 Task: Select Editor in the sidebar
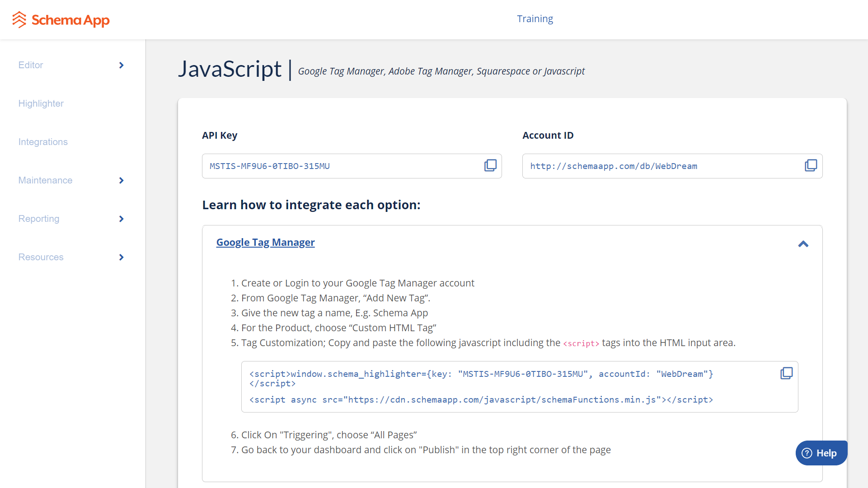[31, 65]
